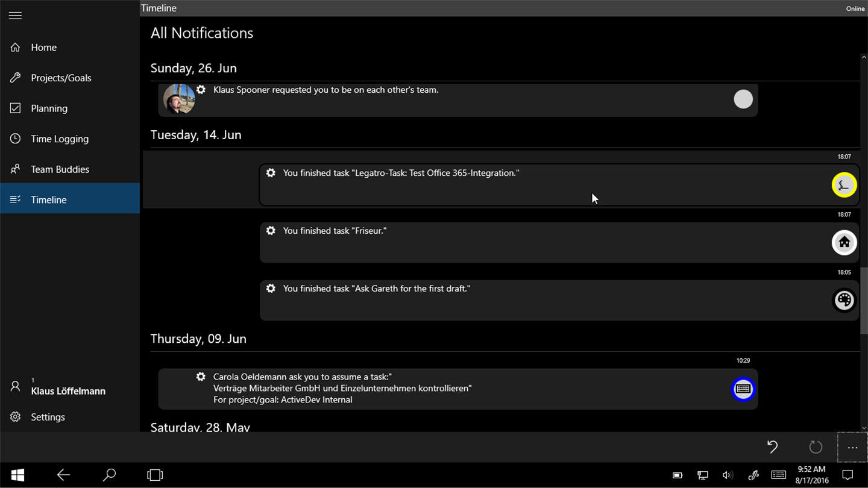Click the house icon on Friseur notification
The image size is (868, 488).
point(844,243)
